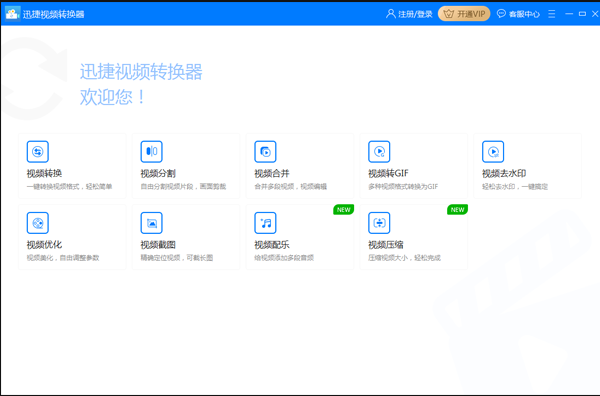The width and height of the screenshot is (600, 396).
Task: Launch the 视频转GIF icon
Action: coord(379,152)
